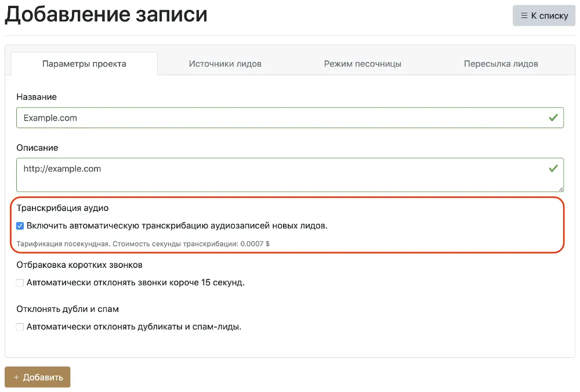Click the Транскрибация аудио label
580x392 pixels.
[63, 208]
